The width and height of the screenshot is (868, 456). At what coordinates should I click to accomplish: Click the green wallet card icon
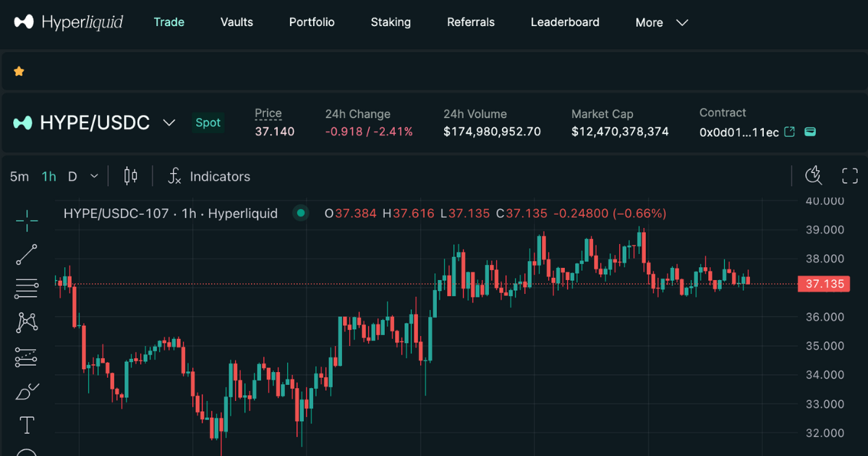point(811,132)
